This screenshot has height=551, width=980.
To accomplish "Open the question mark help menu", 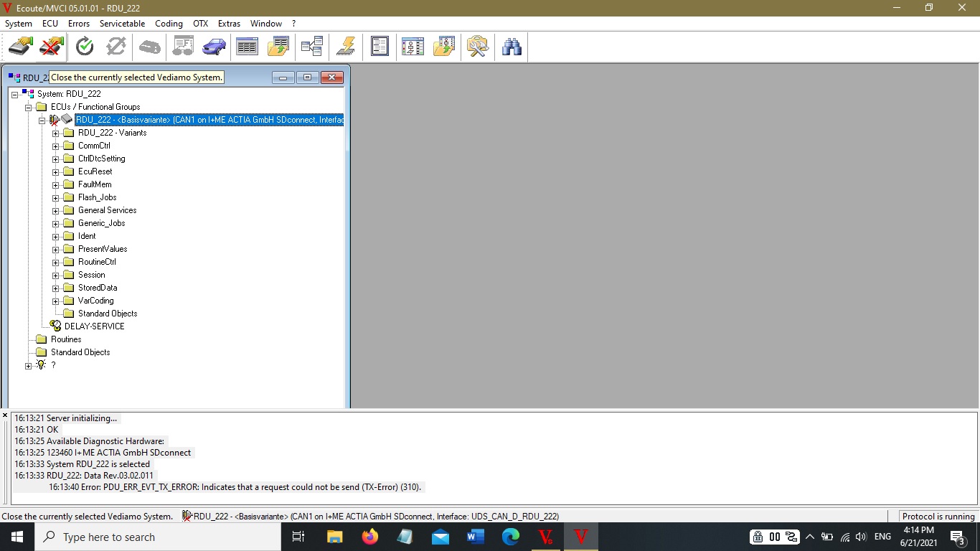I will (293, 24).
